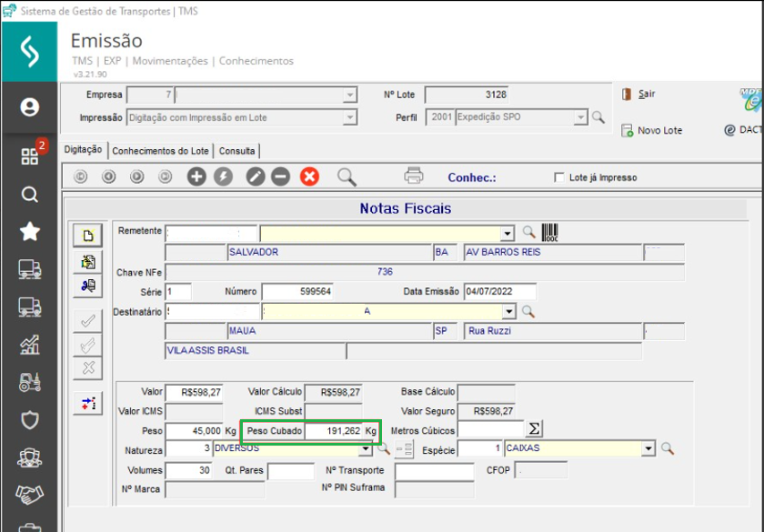Viewport: 764px width, 532px height.
Task: Click the Qt. Pares input field
Action: [x=291, y=471]
